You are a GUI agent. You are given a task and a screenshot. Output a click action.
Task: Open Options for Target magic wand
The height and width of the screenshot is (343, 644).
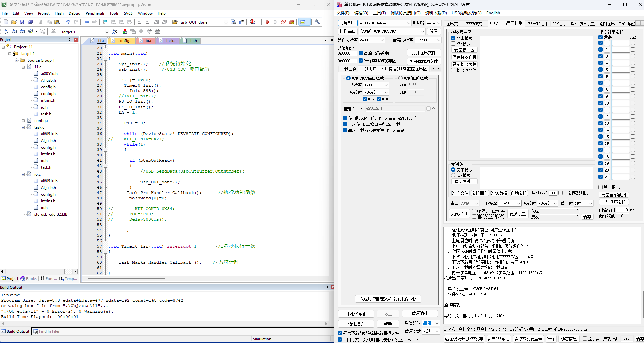click(115, 31)
